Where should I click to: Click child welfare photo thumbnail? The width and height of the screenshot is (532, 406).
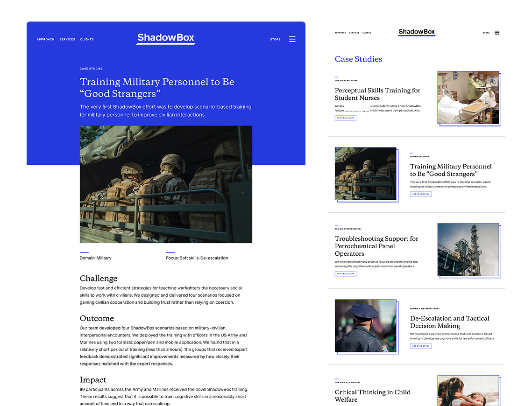pyautogui.click(x=468, y=391)
